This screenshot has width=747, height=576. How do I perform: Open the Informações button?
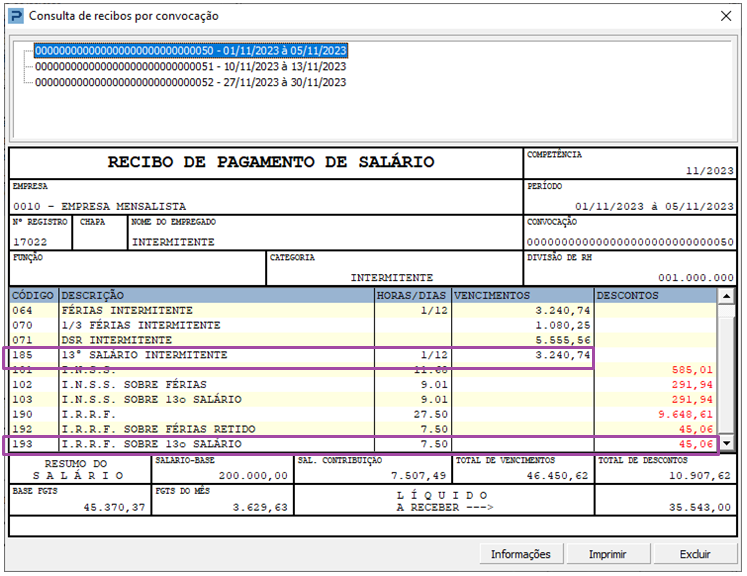(x=521, y=554)
